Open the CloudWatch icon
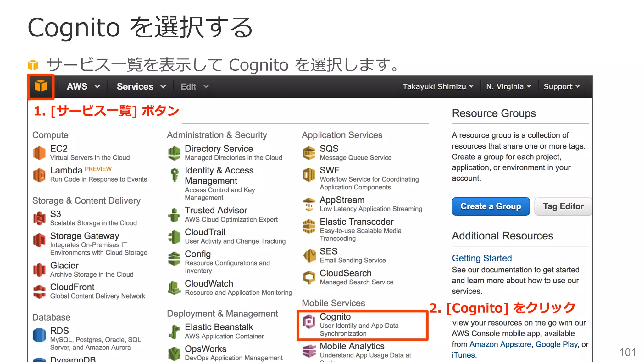Screen dimensions: 644x362 click(x=174, y=288)
